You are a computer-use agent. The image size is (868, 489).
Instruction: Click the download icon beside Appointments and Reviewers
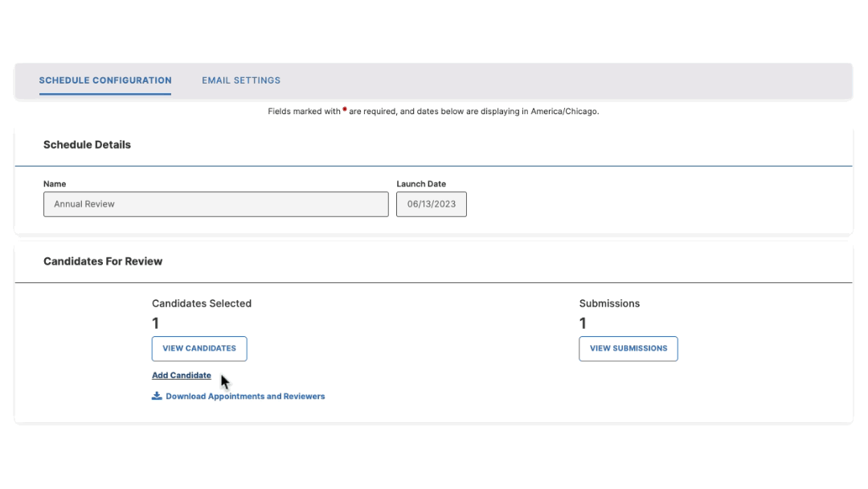tap(158, 396)
